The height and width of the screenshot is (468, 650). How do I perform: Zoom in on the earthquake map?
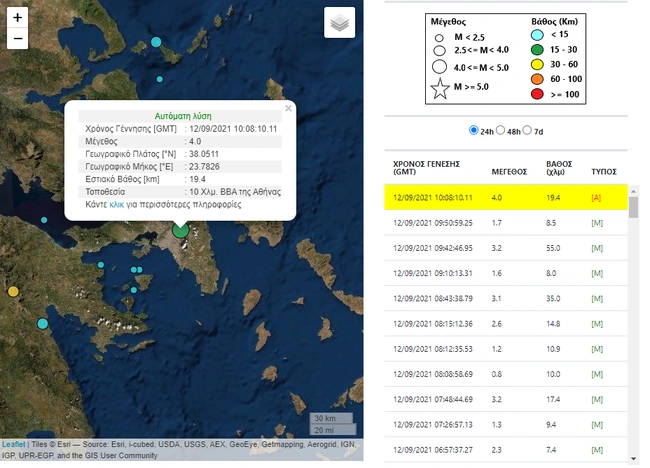[x=17, y=18]
